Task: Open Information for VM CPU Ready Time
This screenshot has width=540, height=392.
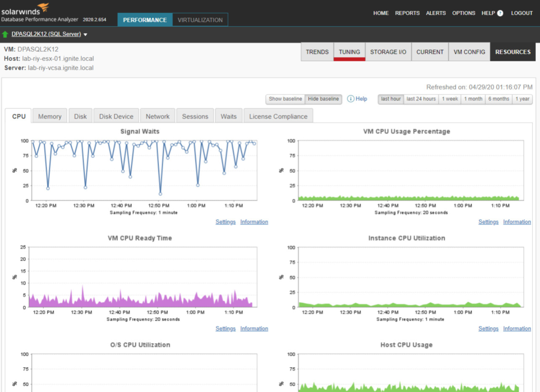Action: point(254,328)
